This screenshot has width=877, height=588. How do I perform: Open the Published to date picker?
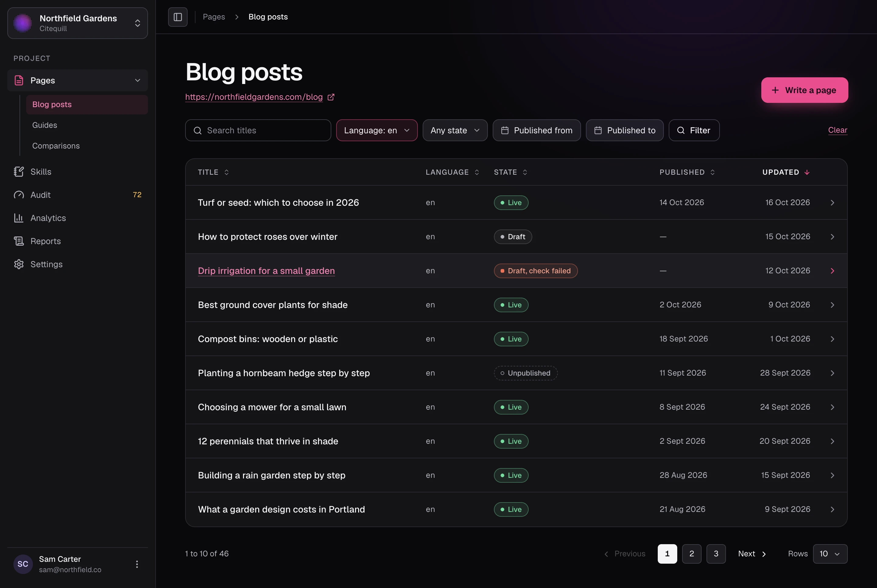tap(624, 131)
